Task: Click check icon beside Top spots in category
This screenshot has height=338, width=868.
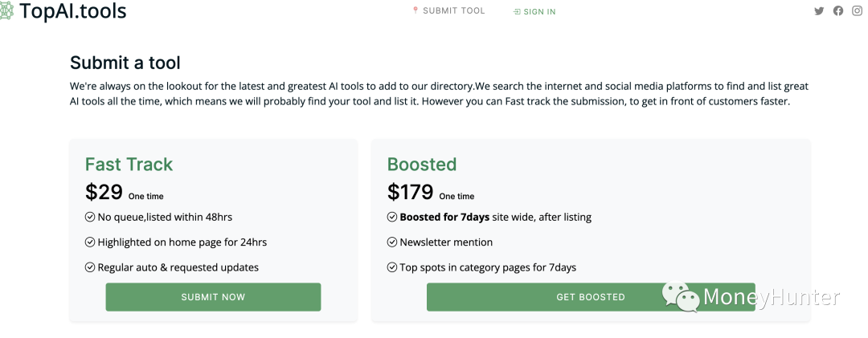Action: click(x=392, y=267)
